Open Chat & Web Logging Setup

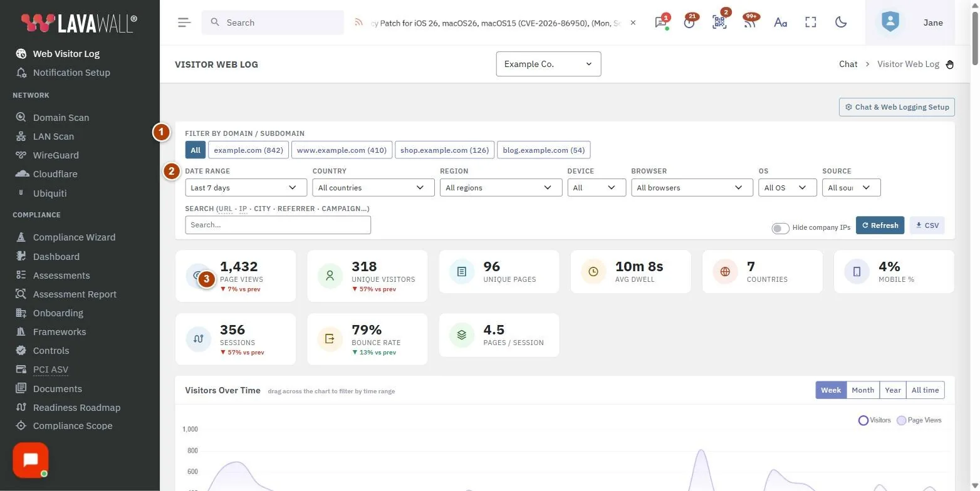coord(897,107)
